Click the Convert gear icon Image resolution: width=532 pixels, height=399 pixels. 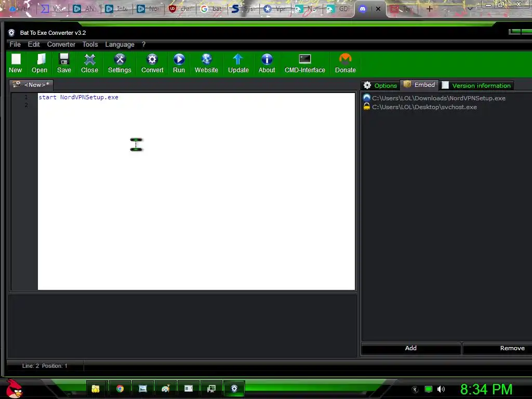click(x=152, y=63)
